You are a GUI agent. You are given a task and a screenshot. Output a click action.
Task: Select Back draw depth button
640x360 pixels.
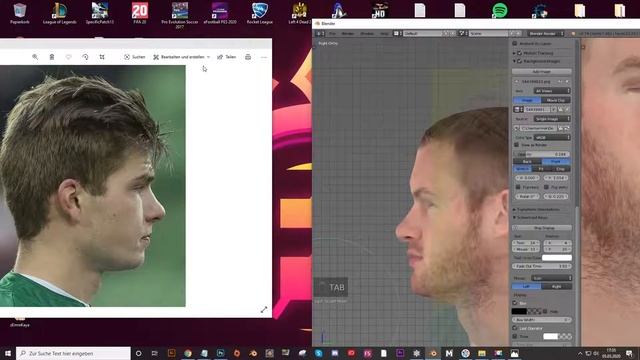[527, 162]
